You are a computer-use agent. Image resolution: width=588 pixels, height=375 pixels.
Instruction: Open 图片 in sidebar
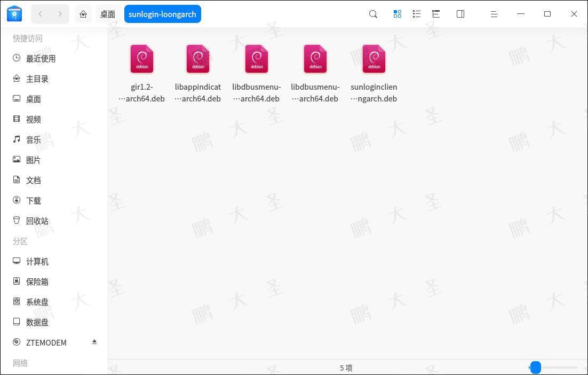coord(54,160)
